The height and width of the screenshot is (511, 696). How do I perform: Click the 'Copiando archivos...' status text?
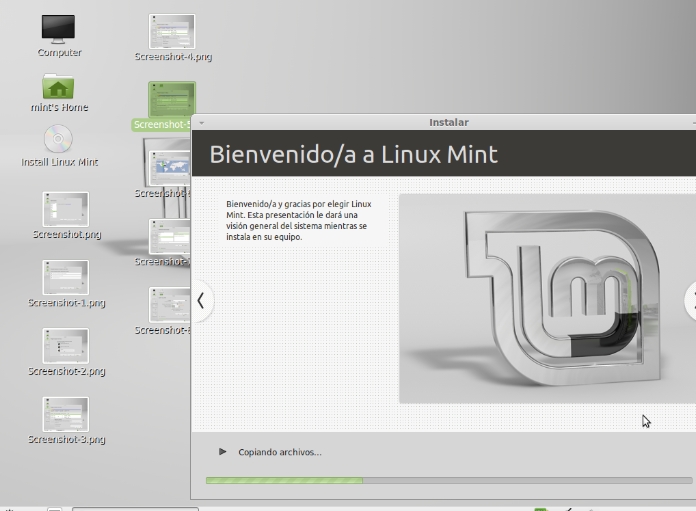click(280, 452)
